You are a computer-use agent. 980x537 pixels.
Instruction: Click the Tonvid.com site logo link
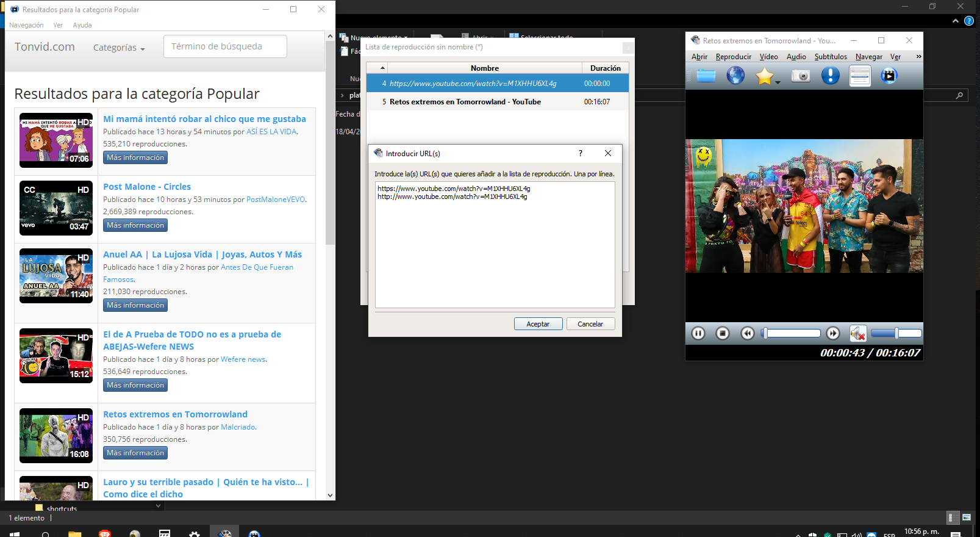pos(45,47)
